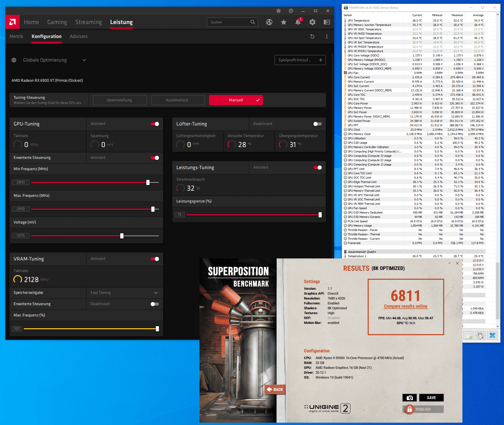Open the Home tab

click(x=31, y=22)
